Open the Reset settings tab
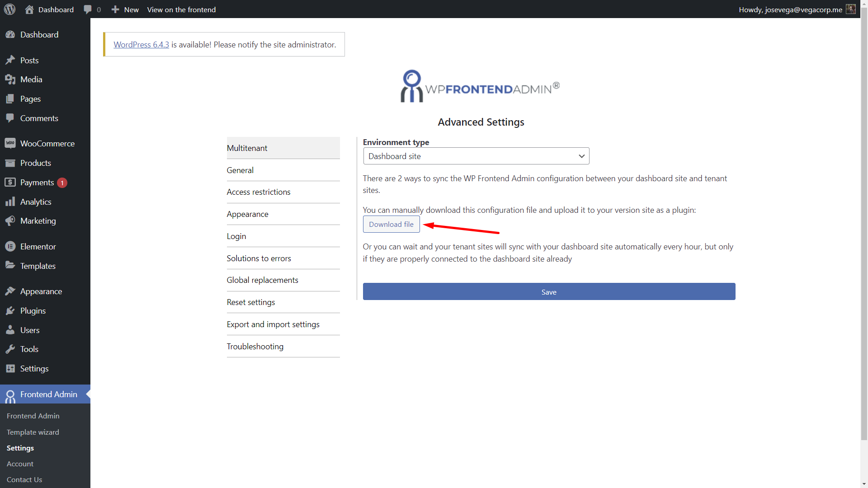Viewport: 868px width, 488px height. click(283, 302)
